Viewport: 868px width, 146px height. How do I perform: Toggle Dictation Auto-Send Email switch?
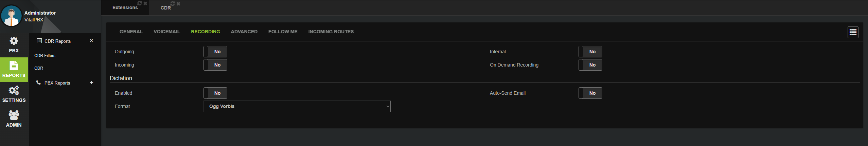click(x=590, y=93)
